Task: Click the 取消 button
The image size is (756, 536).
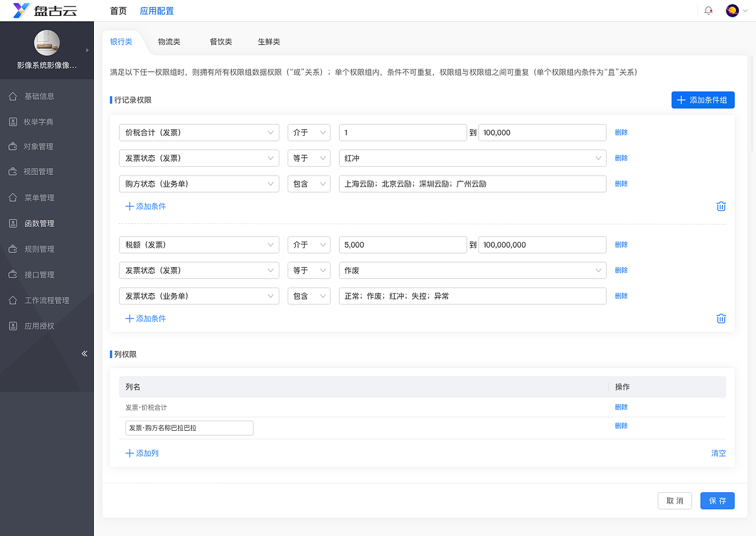Action: [675, 501]
